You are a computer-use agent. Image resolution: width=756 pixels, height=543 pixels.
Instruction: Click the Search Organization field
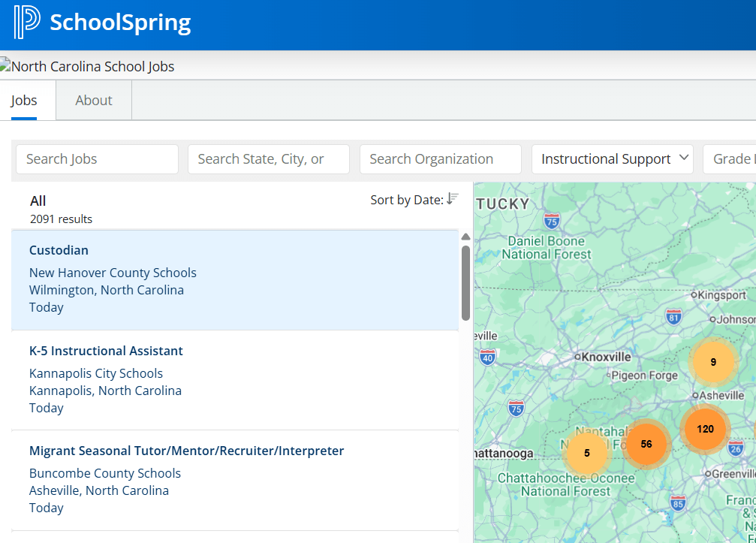(x=440, y=159)
